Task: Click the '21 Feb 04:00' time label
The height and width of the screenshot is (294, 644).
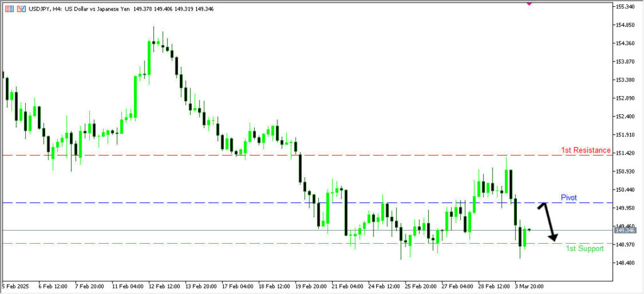Action: (x=346, y=285)
